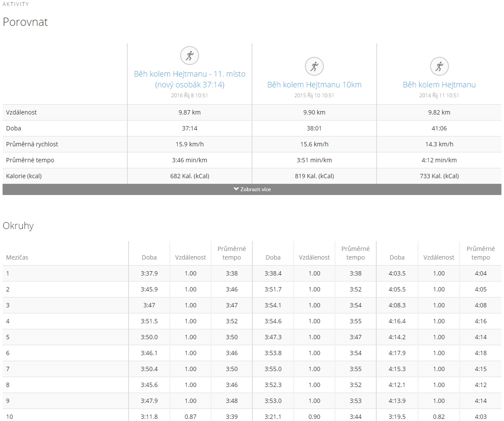Select the 'Průměrné tempo' row label in comparison
Image resolution: width=504 pixels, height=421 pixels.
(30, 160)
